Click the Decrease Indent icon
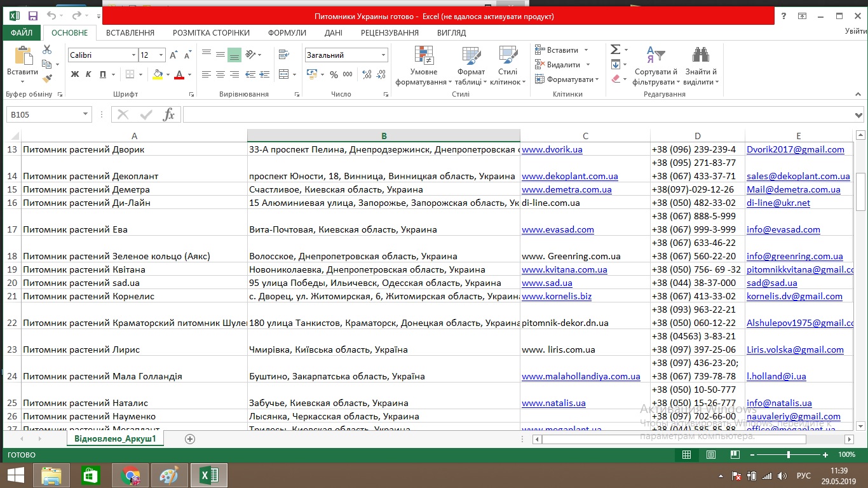 252,75
